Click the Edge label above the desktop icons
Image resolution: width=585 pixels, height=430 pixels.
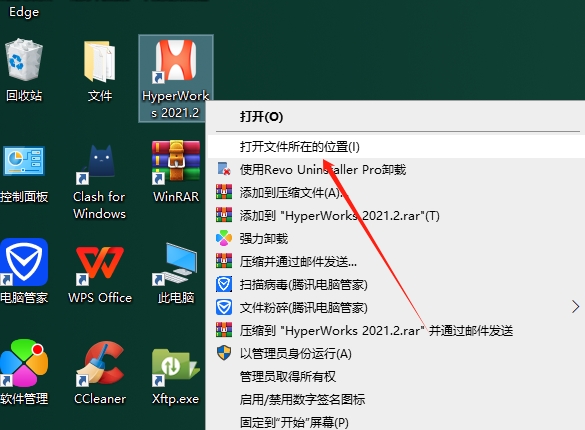24,12
